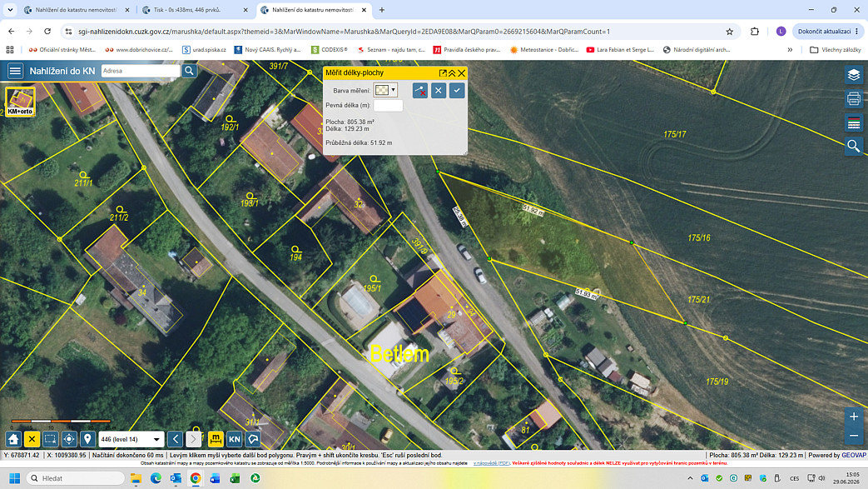Go to the home map extent
Image resolution: width=868 pixels, height=489 pixels.
click(13, 439)
